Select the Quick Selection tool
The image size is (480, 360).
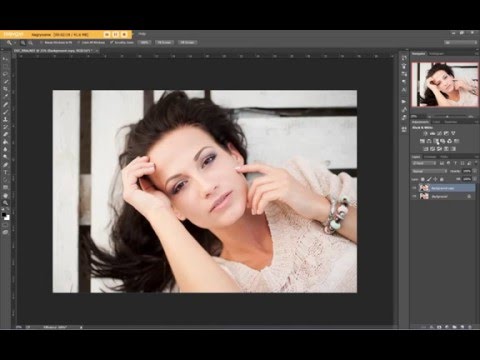tap(5, 82)
